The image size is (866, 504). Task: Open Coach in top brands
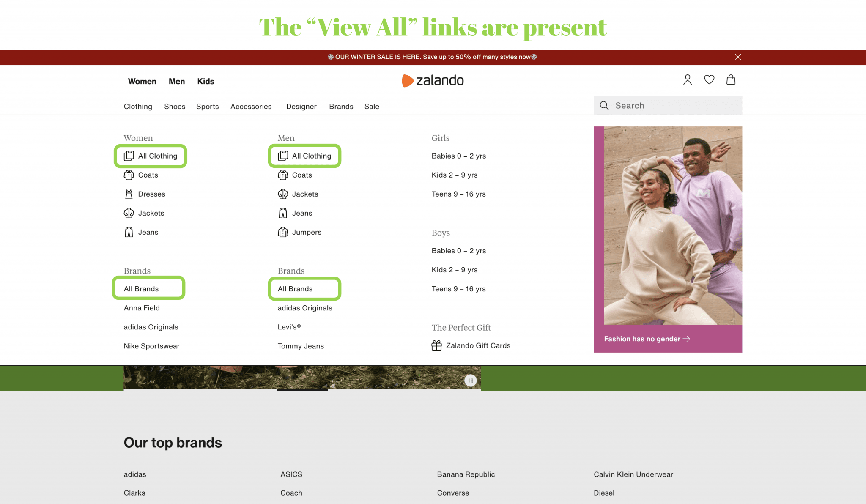click(291, 493)
